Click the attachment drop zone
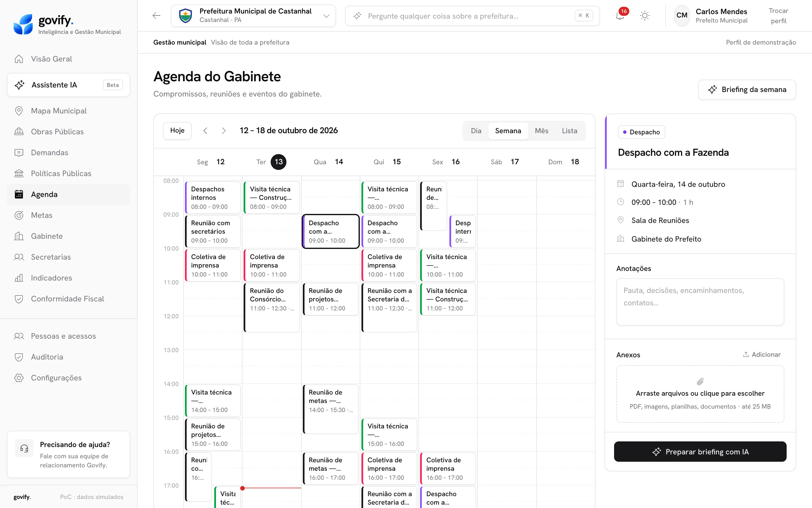The width and height of the screenshot is (812, 508). coord(700,394)
